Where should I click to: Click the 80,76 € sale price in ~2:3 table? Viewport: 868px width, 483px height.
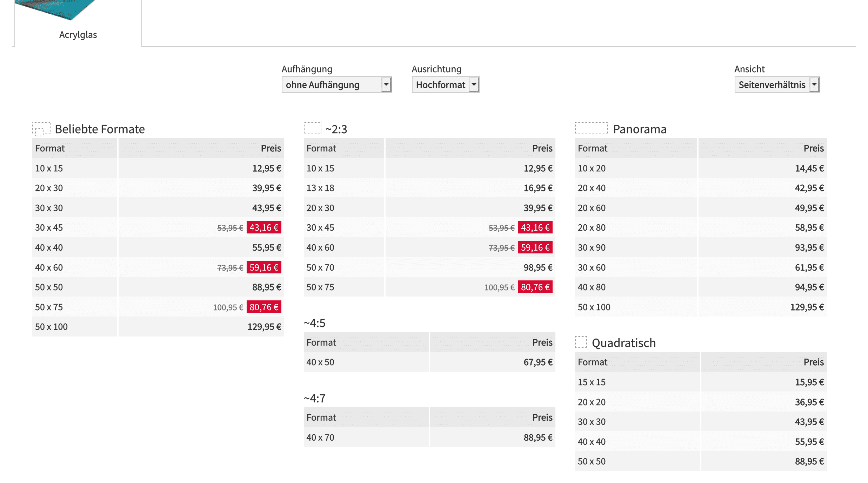tap(535, 287)
